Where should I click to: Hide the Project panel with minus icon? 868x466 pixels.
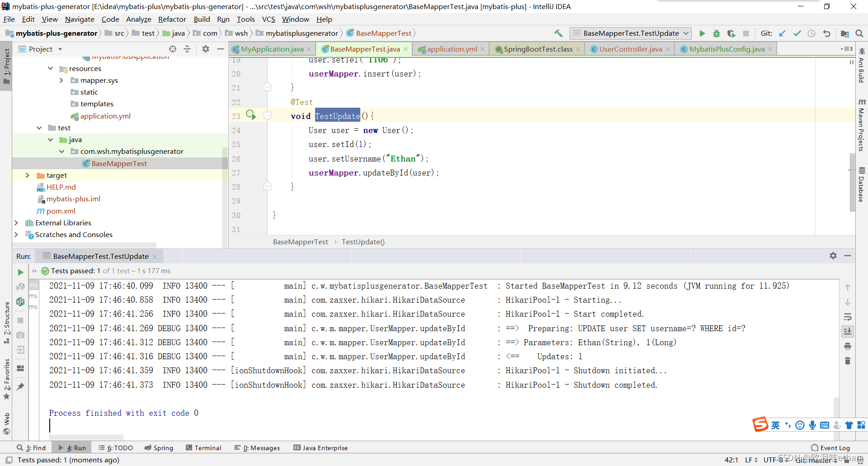220,49
